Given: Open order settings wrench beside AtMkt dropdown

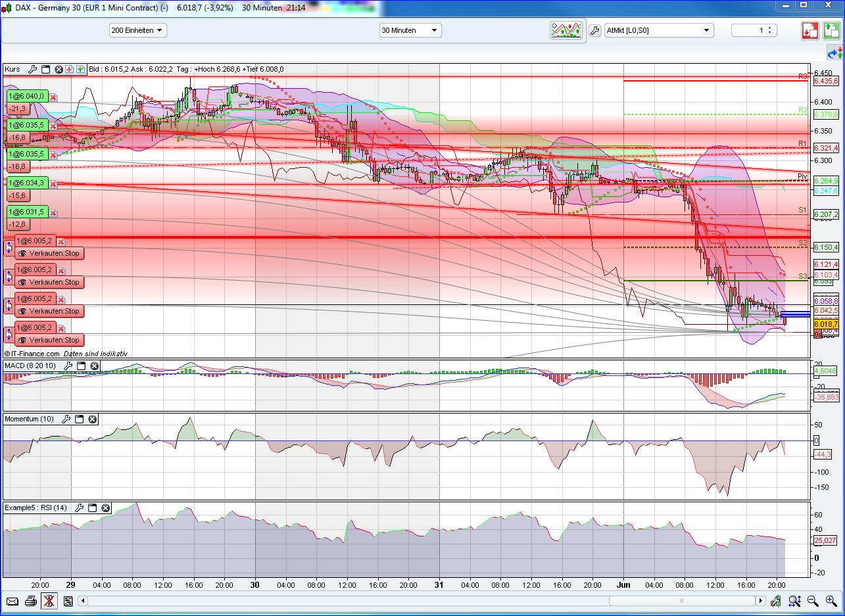Looking at the screenshot, I should pyautogui.click(x=595, y=30).
